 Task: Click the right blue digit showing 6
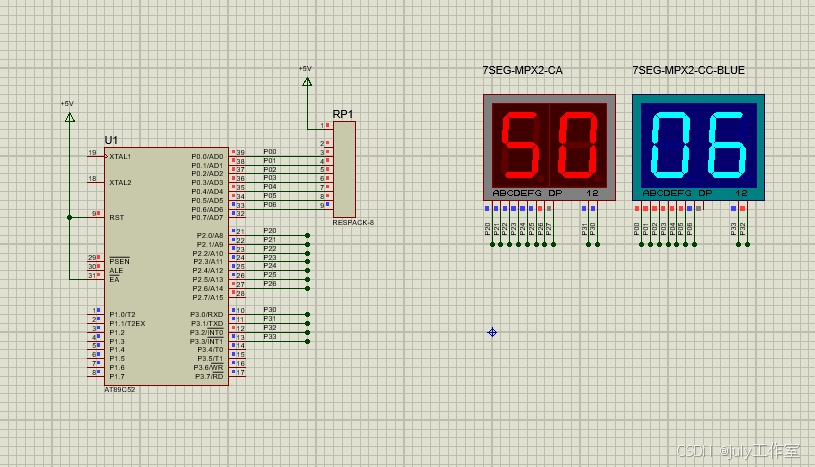pos(727,145)
